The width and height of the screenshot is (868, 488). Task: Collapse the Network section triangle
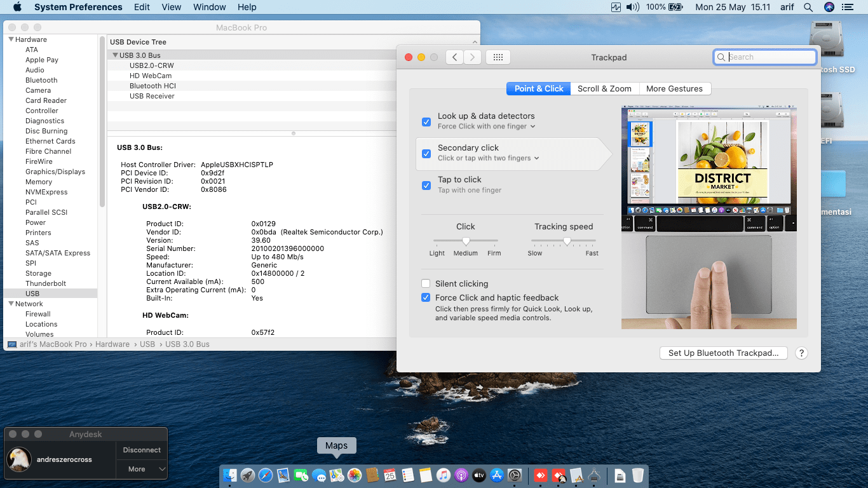pos(11,304)
